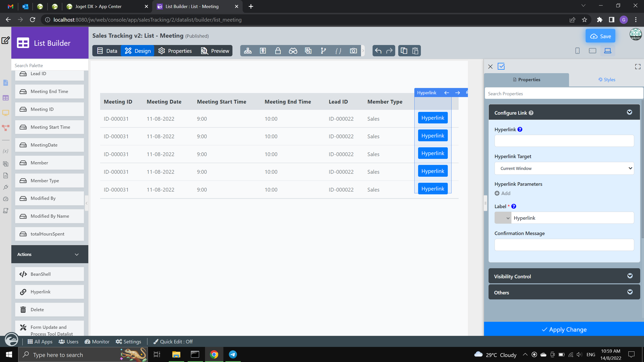Screen dimensions: 644x362
Task: Click the sitemap tree icon in toolbar
Action: tap(248, 51)
